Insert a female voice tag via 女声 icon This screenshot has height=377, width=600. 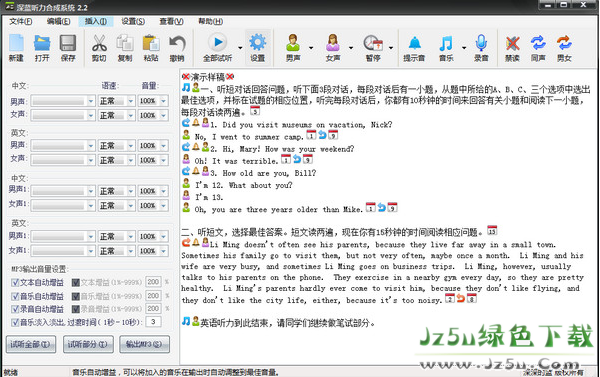(x=333, y=48)
